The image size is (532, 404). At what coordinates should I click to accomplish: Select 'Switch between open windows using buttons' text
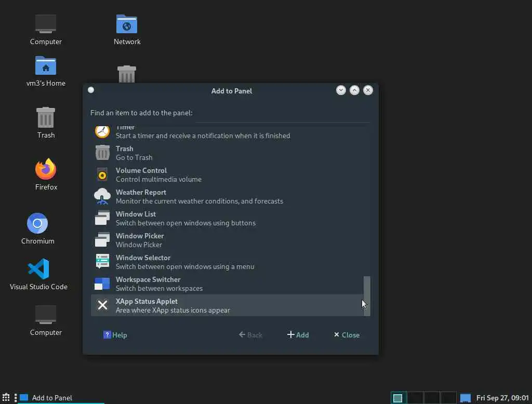(x=185, y=223)
